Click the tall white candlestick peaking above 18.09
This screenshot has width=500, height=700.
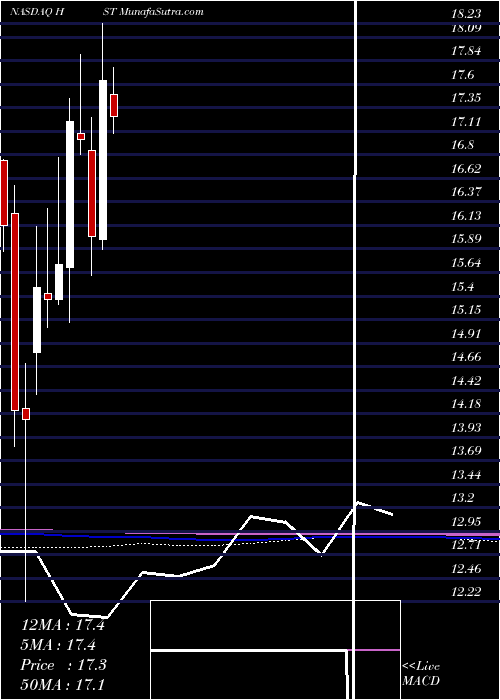[103, 160]
